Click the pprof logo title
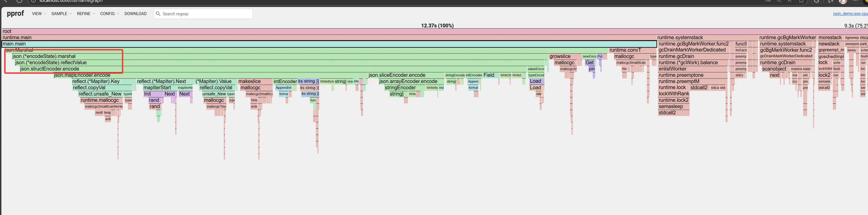 [x=15, y=13]
